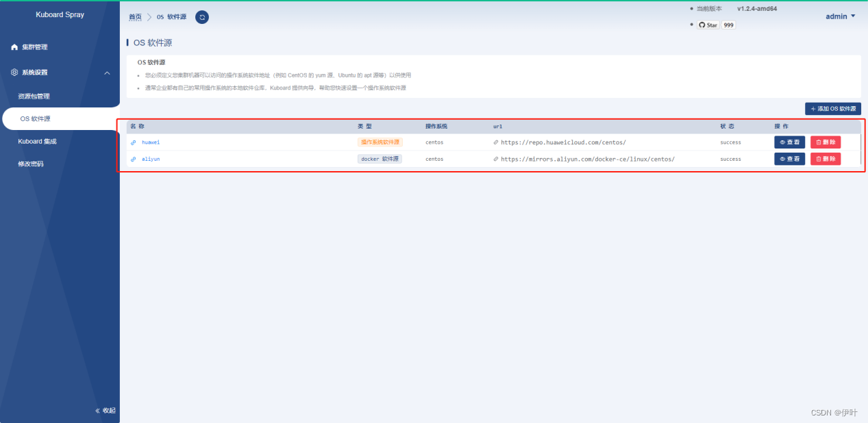Viewport: 868px width, 423px height.
Task: Select OS 软件源 in the sidebar
Action: coord(60,118)
